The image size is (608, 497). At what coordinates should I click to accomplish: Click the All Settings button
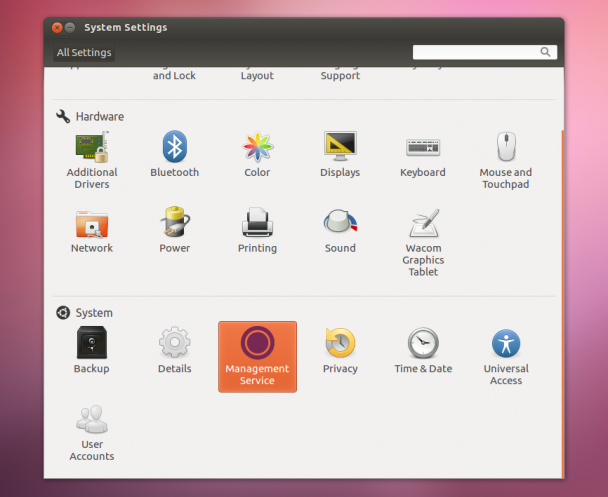click(84, 52)
